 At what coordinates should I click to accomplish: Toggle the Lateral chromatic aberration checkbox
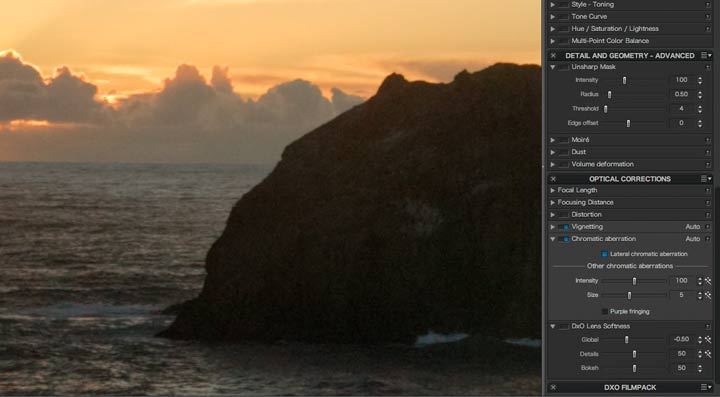coord(604,254)
